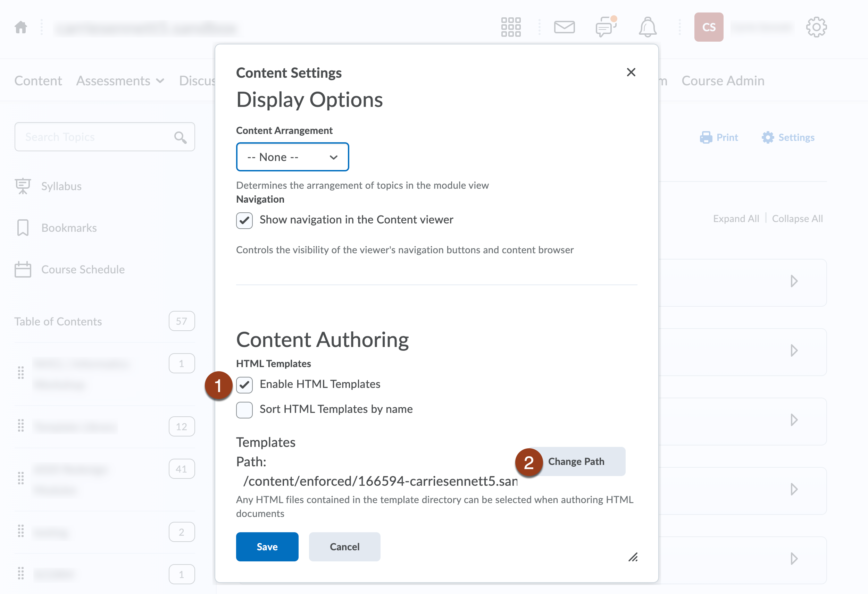The height and width of the screenshot is (594, 868).
Task: Grab the drag handle beside the module with 41 topics
Action: [x=21, y=478]
